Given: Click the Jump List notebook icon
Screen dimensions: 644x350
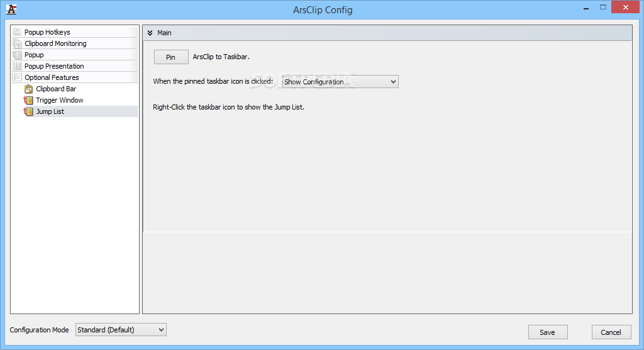Looking at the screenshot, I should [28, 111].
